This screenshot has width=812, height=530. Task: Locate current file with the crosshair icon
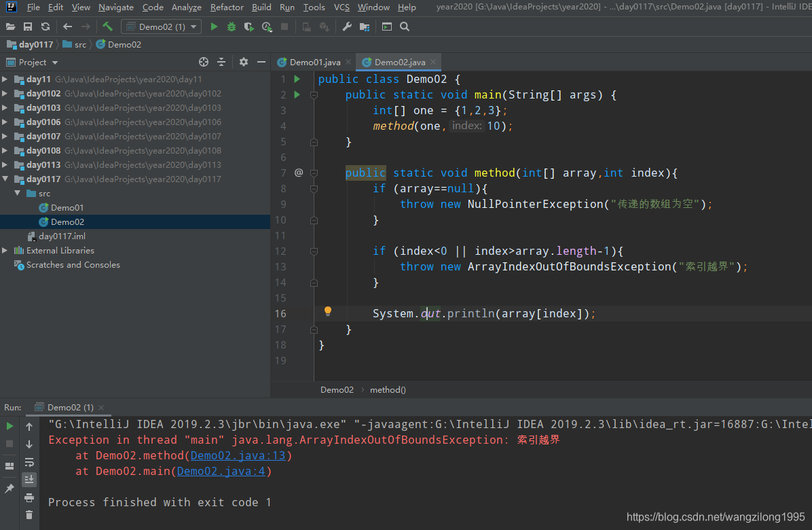tap(204, 62)
